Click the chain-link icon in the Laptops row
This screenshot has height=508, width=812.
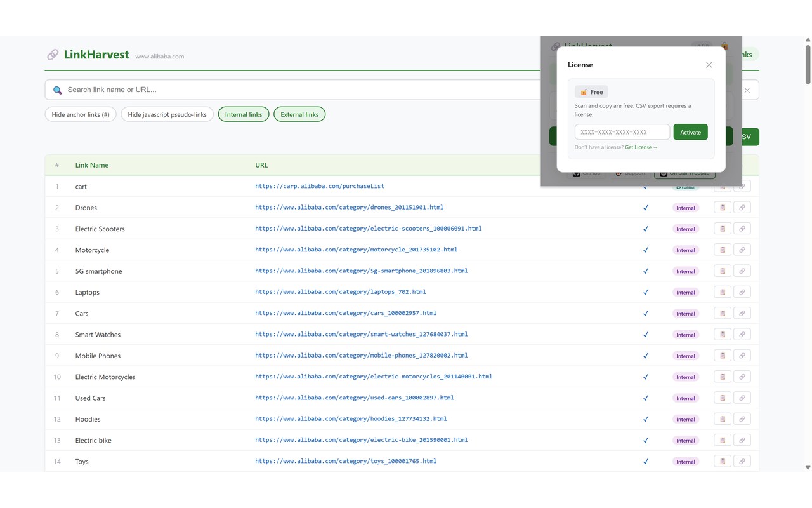click(742, 292)
